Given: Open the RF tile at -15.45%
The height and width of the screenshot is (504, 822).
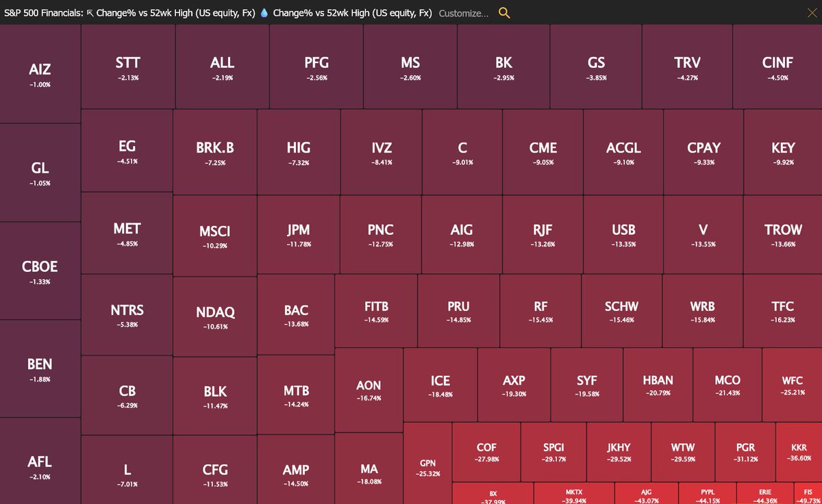Looking at the screenshot, I should pos(540,311).
